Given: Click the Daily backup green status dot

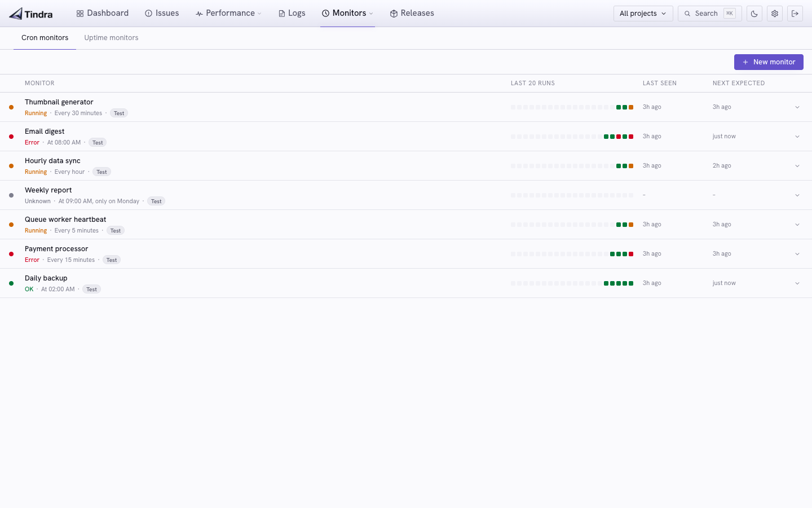Looking at the screenshot, I should (x=11, y=283).
